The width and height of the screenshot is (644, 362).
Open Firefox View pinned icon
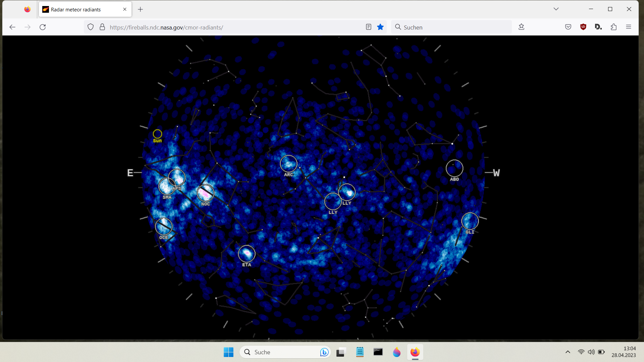(28, 9)
